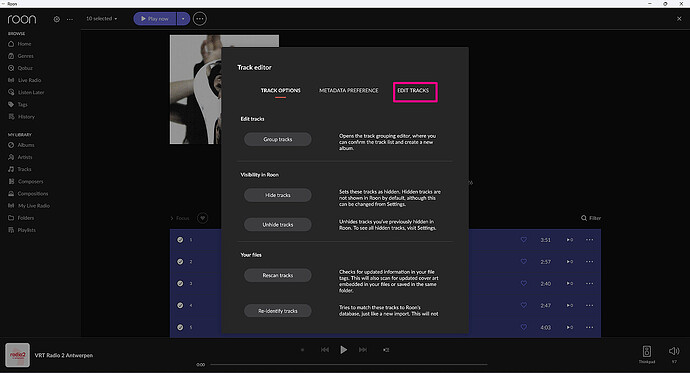690x373 pixels.
Task: Click the Re-identify tracks button
Action: point(278,311)
